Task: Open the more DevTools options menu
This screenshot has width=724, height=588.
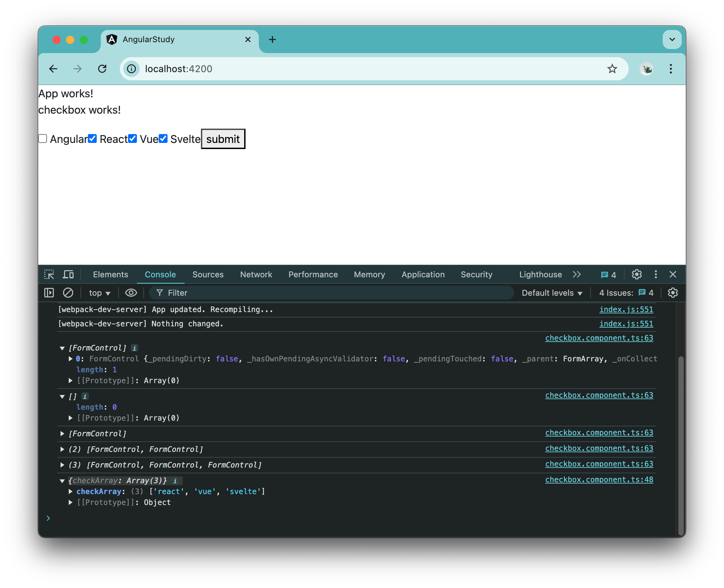Action: [x=656, y=275]
